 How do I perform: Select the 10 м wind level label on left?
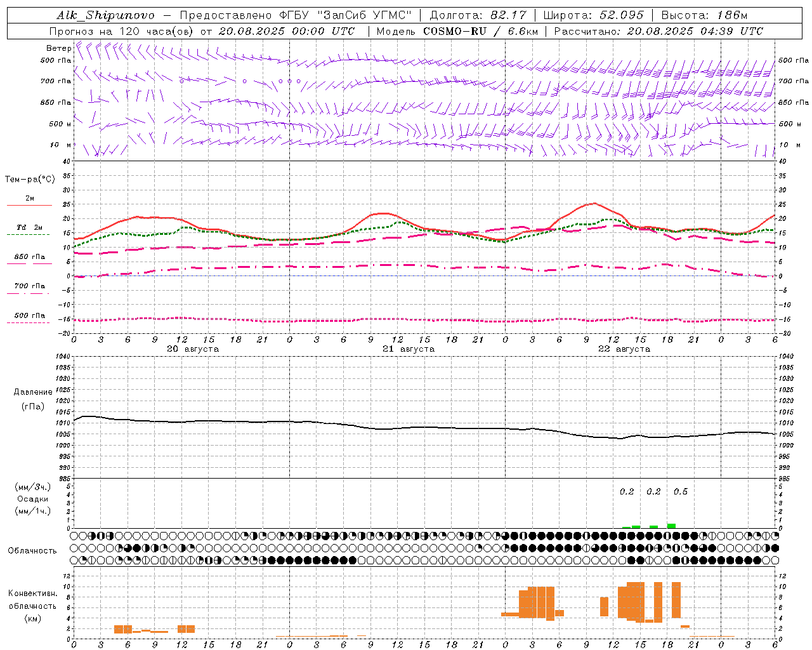pos(61,145)
